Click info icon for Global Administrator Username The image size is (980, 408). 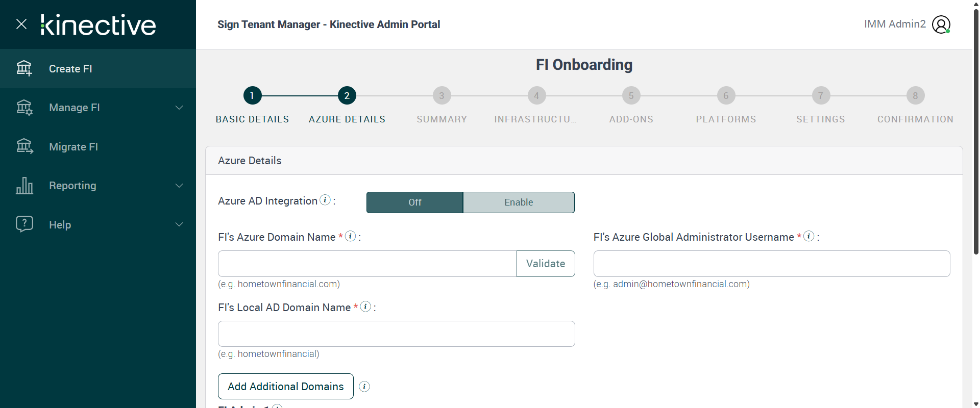808,236
